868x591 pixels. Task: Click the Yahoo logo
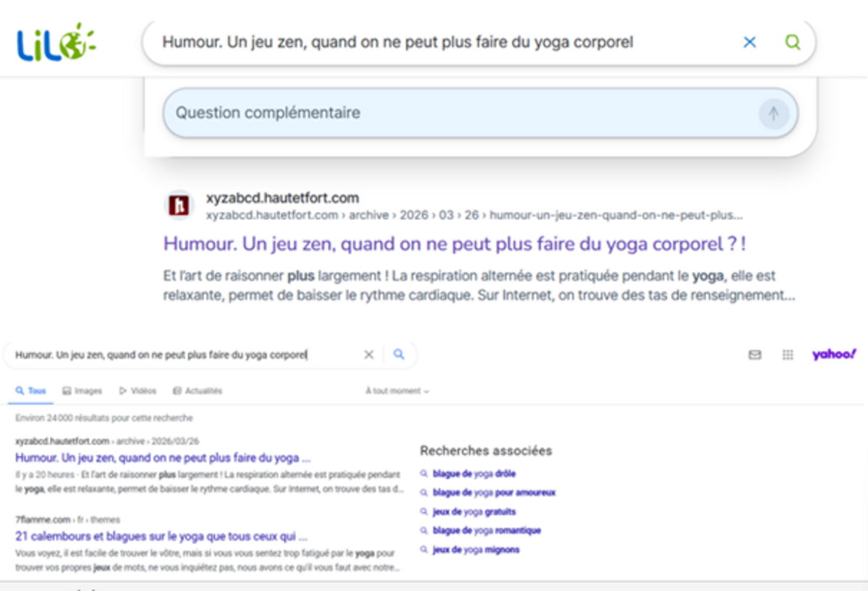(x=833, y=354)
